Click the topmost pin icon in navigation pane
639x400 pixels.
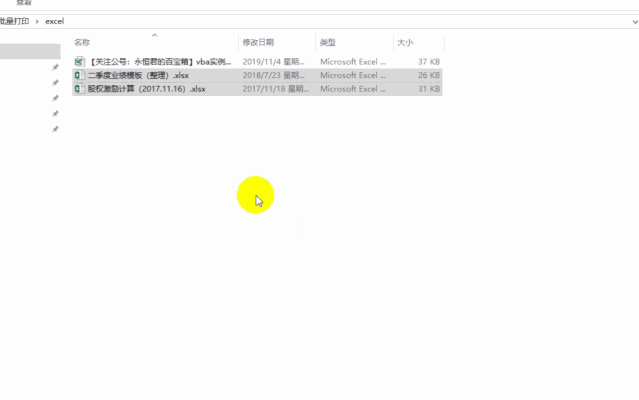coord(56,68)
